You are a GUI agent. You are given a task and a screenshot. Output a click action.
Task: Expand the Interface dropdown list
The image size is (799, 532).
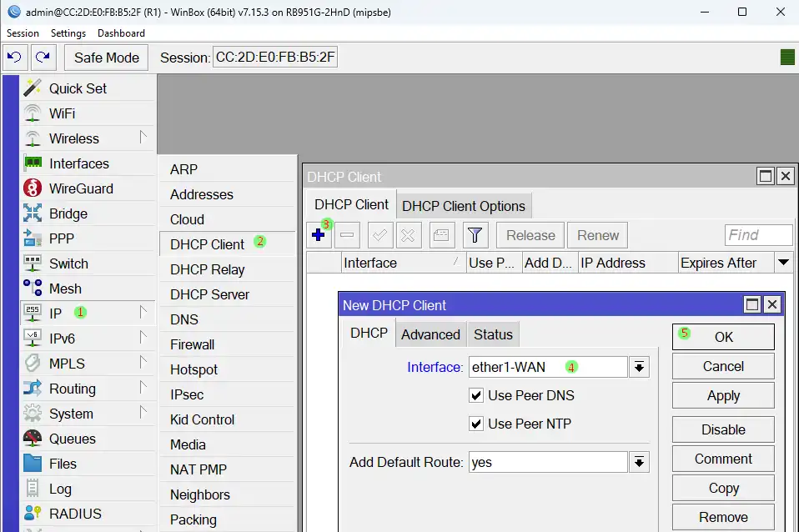click(x=640, y=367)
